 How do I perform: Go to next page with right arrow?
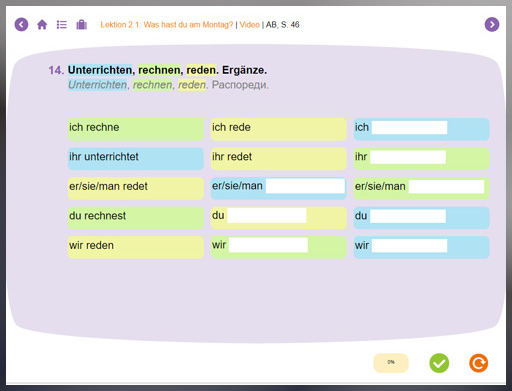point(492,24)
